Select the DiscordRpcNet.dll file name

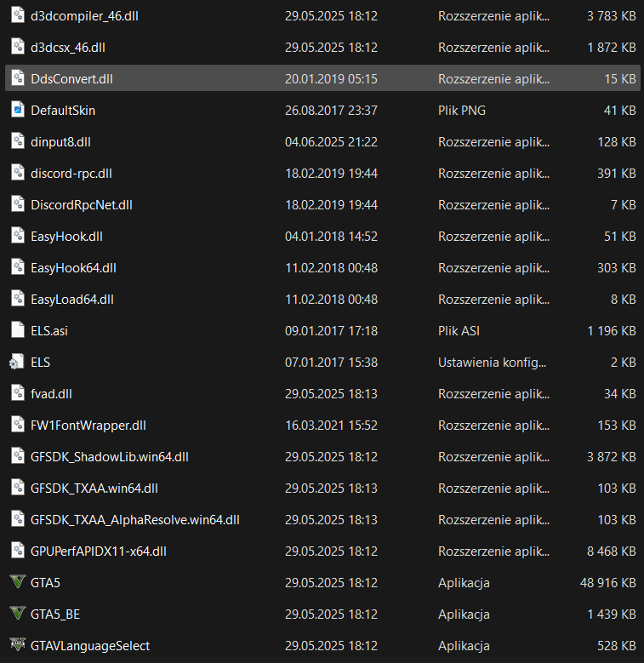[82, 204]
